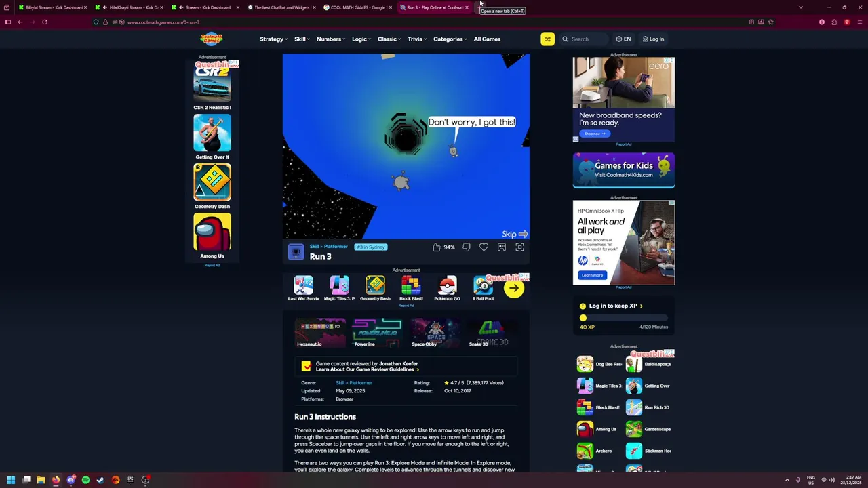Viewport: 868px width, 488px height.
Task: Open Steam from the taskbar
Action: tap(100, 480)
